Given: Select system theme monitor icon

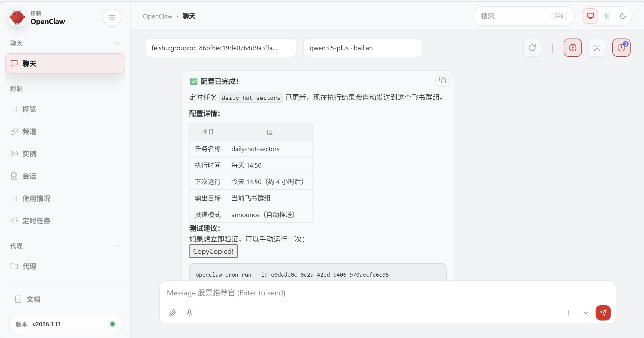Looking at the screenshot, I should (591, 16).
